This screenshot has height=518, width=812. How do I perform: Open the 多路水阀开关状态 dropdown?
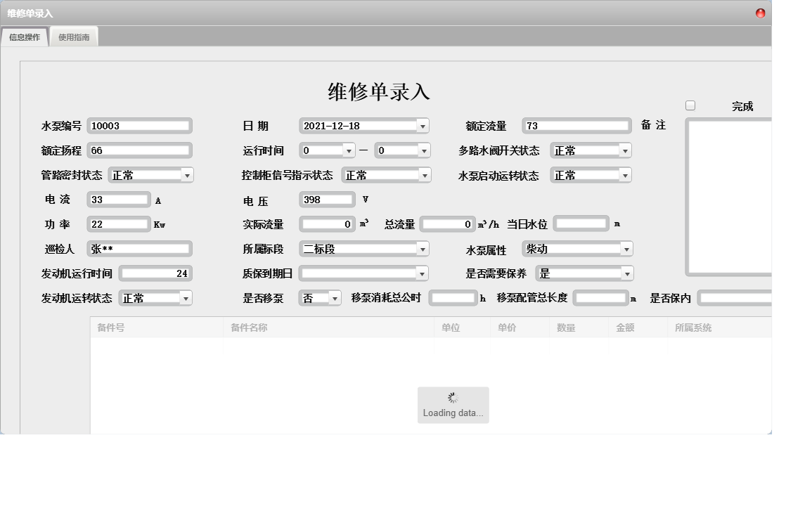(x=626, y=150)
